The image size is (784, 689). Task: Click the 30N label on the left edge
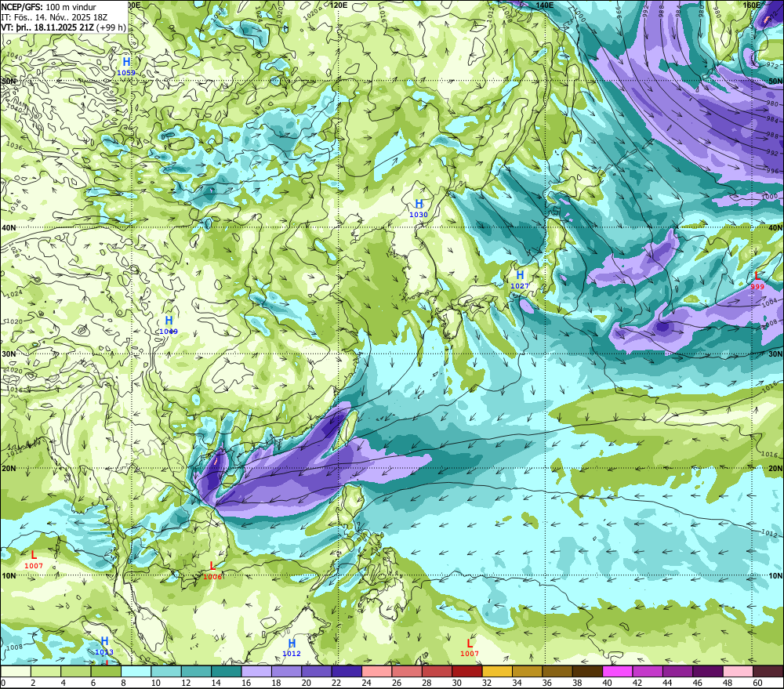coord(9,354)
